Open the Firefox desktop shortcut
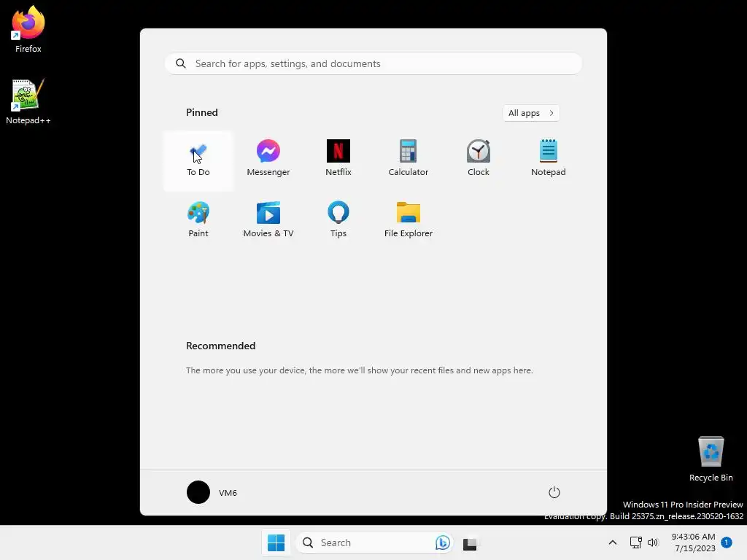The image size is (747, 560). (28, 29)
